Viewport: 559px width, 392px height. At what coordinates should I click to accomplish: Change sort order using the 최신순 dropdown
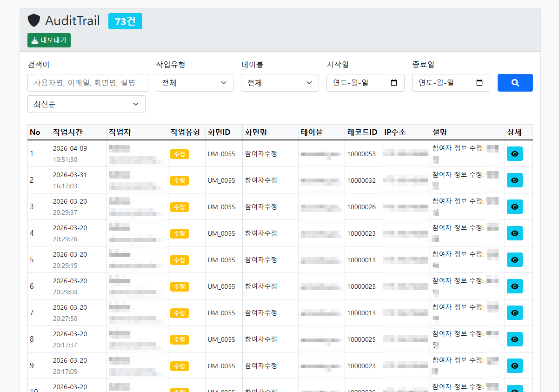coord(86,104)
